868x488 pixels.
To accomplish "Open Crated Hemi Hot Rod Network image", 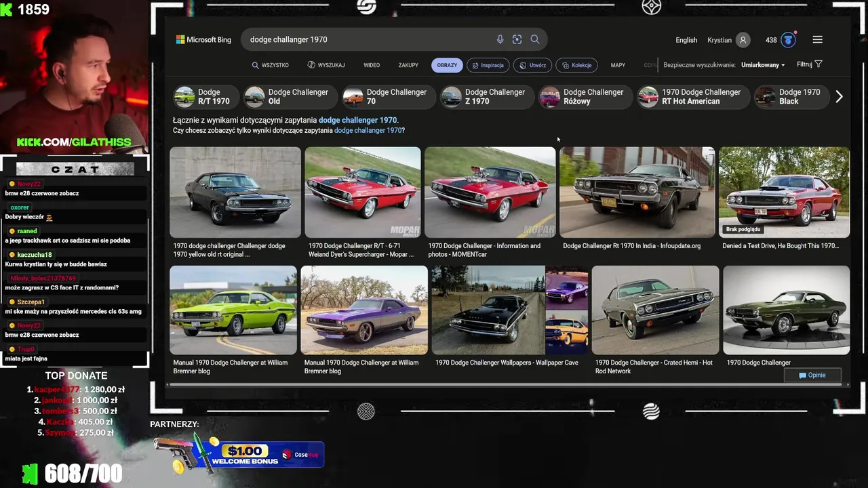I will point(655,310).
